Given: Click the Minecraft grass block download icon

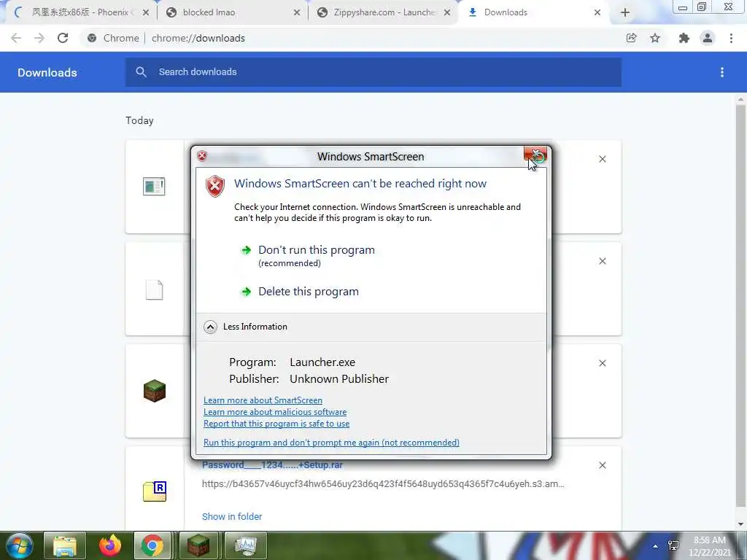Looking at the screenshot, I should [x=155, y=391].
